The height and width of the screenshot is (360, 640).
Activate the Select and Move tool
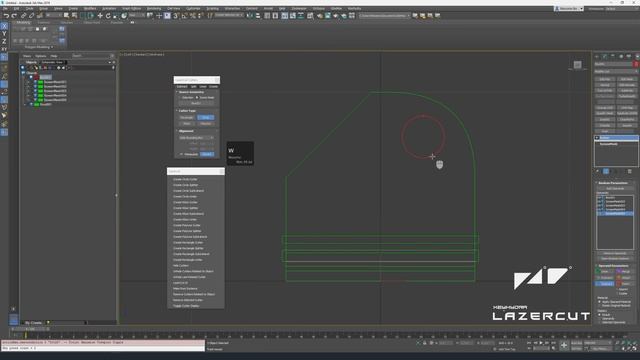coord(100,16)
